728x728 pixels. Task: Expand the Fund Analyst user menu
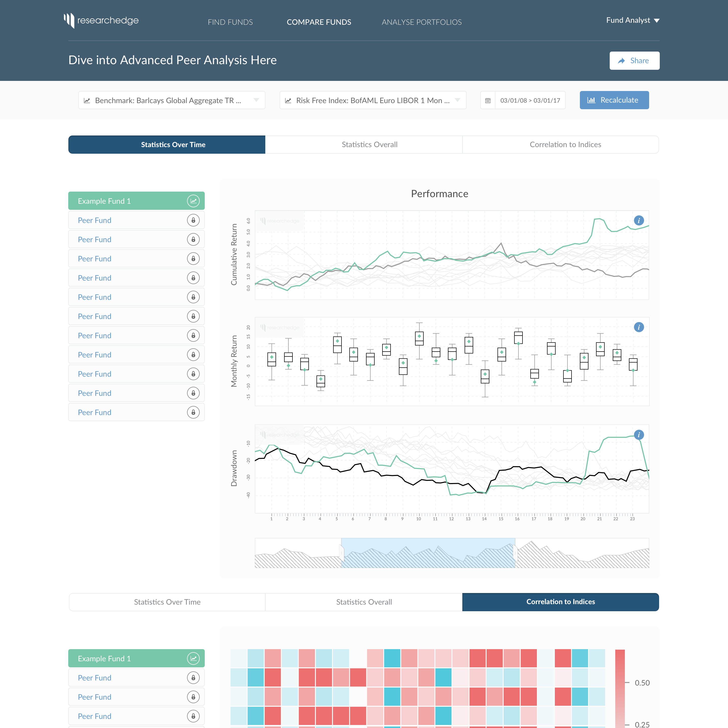click(633, 20)
